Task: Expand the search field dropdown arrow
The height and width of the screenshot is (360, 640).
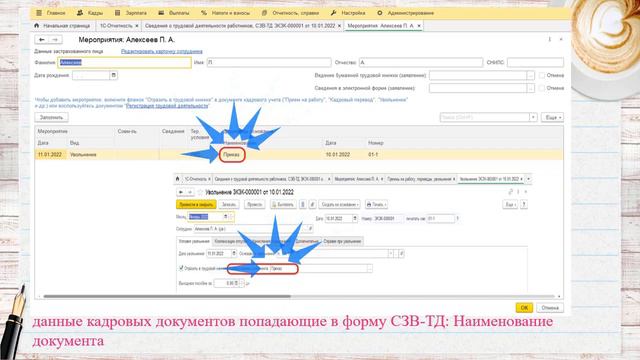Action: click(x=533, y=117)
